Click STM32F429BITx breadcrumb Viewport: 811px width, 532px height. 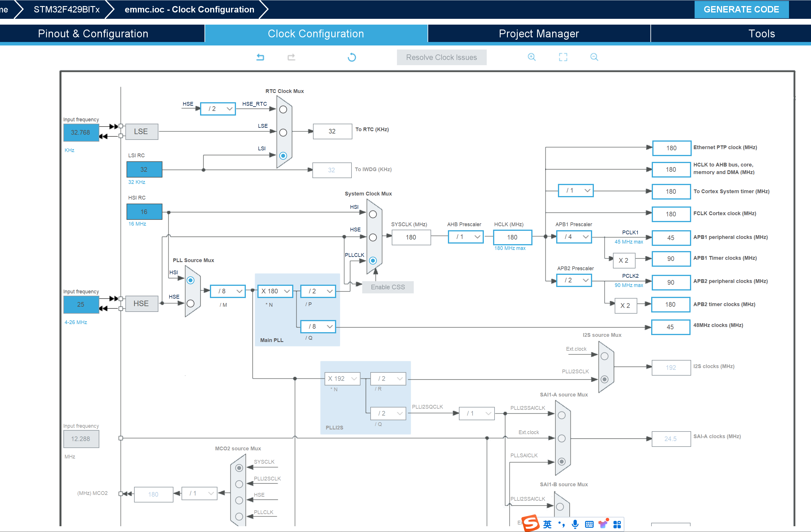coord(67,9)
